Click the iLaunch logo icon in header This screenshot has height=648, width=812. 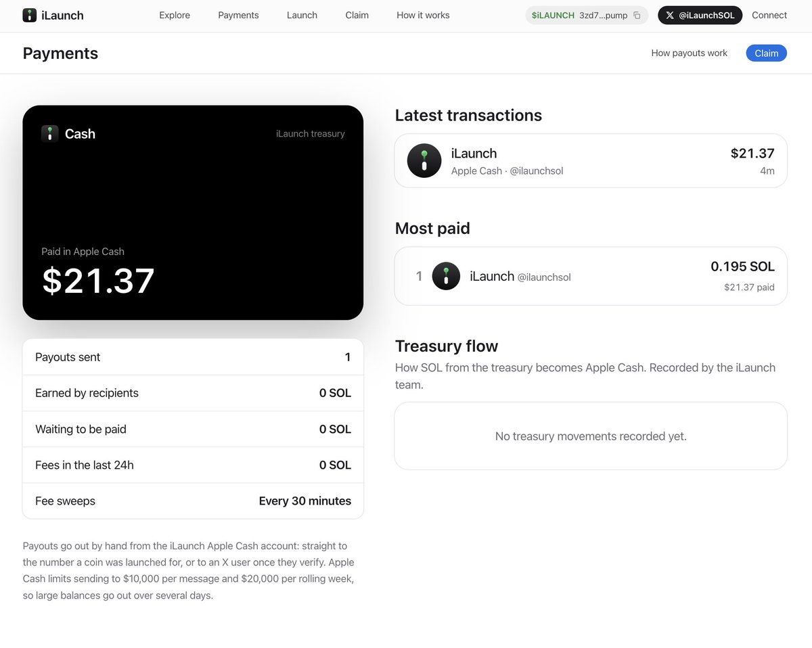click(x=30, y=15)
